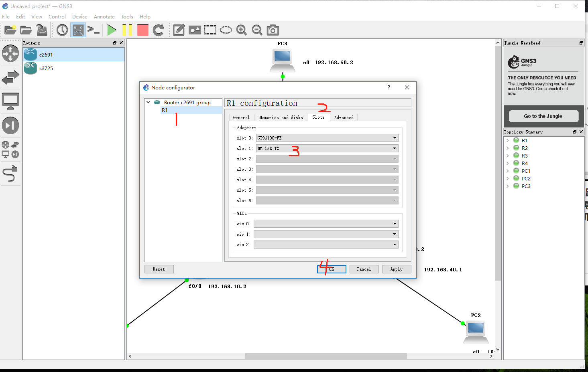588x372 pixels.
Task: Expand R4 in Topology Summary
Action: [x=508, y=163]
